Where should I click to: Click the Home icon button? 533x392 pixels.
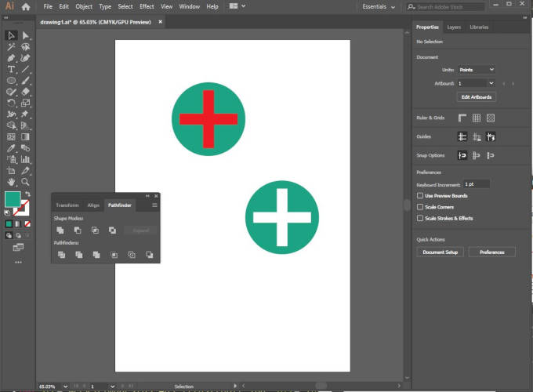(x=26, y=6)
